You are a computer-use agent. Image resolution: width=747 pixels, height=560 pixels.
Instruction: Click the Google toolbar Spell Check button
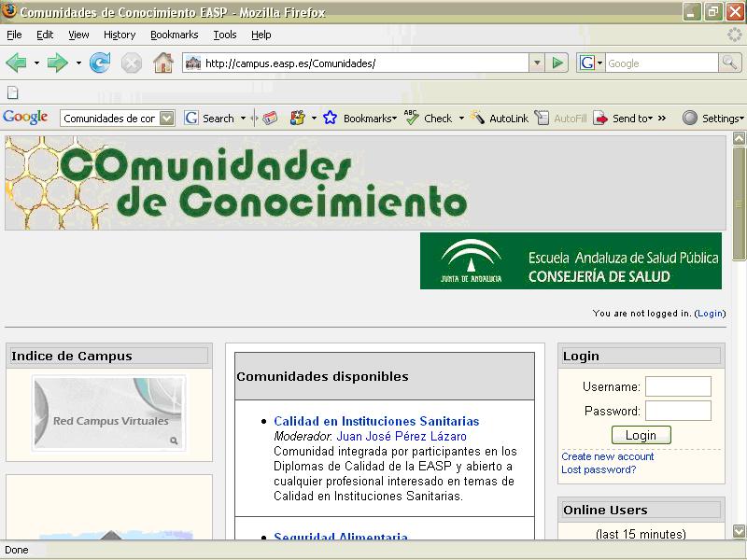point(430,119)
